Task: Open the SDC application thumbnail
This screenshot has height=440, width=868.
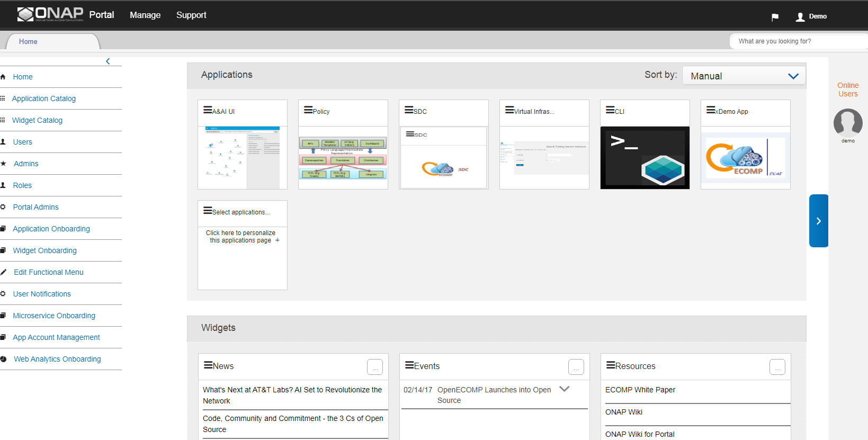Action: tap(444, 158)
